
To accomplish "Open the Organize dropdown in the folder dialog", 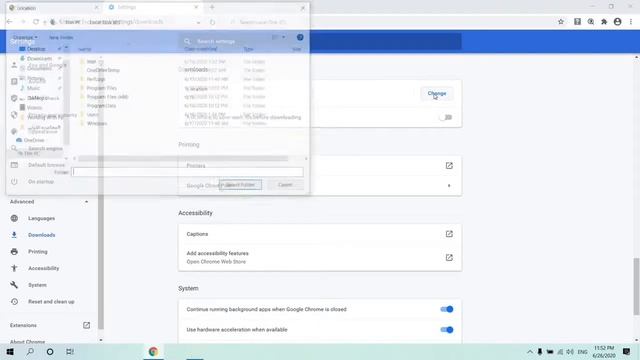I will pos(25,37).
